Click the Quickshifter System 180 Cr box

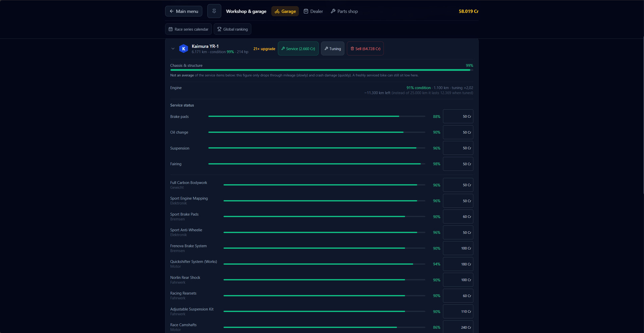coord(458,264)
